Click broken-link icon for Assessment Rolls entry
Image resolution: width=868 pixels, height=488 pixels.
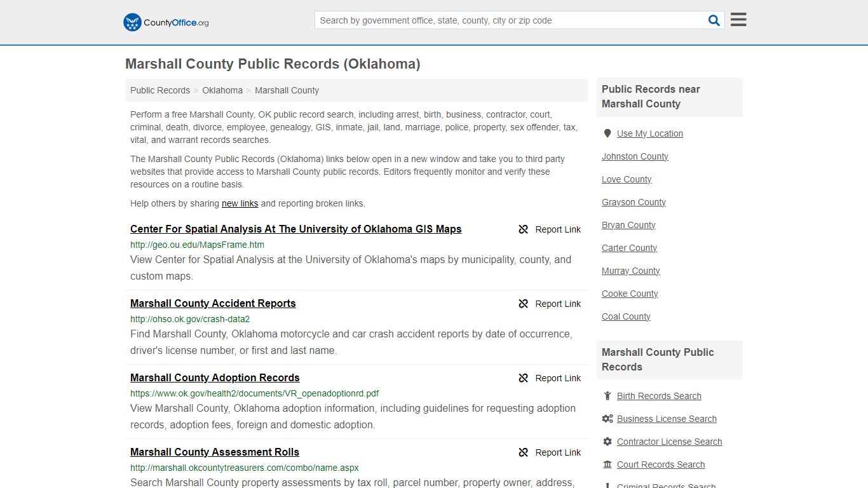pyautogui.click(x=524, y=452)
